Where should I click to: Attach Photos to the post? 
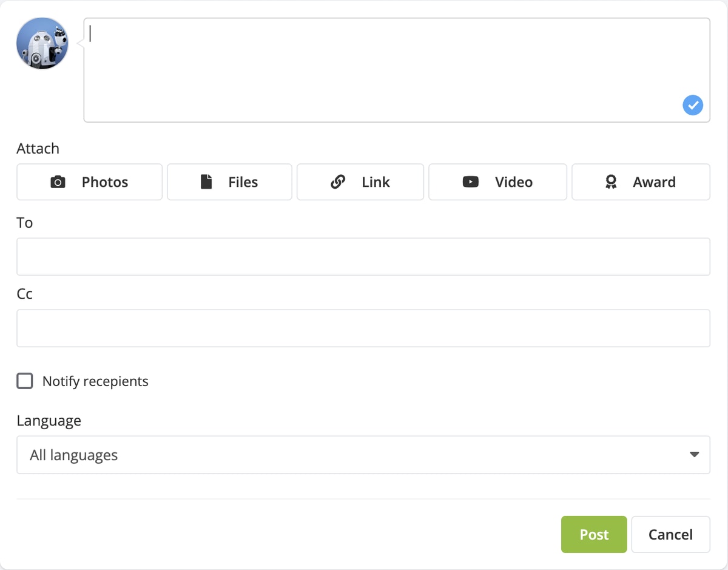(x=89, y=182)
